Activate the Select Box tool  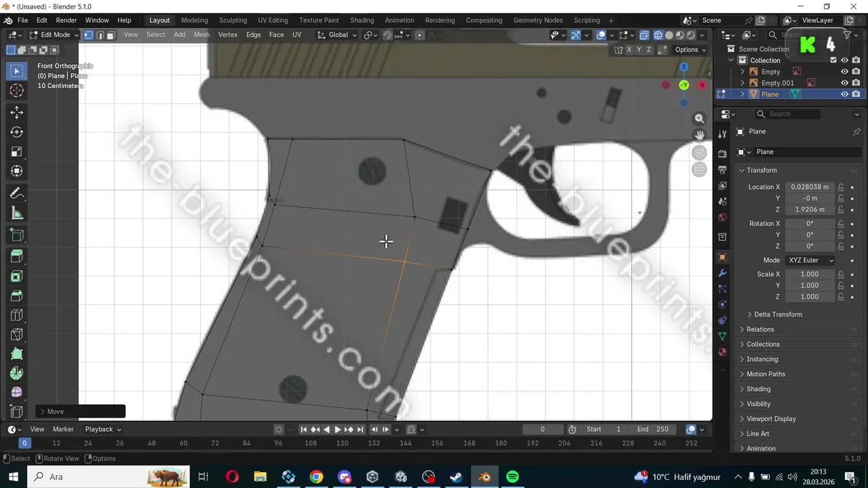pos(17,70)
